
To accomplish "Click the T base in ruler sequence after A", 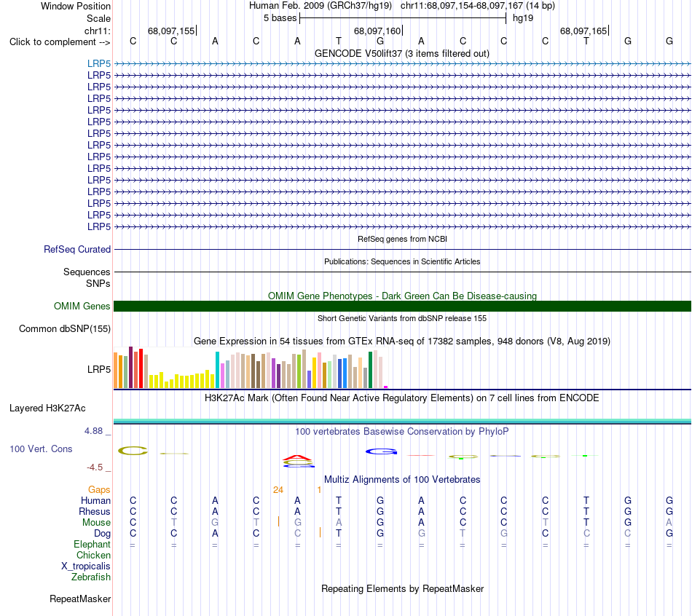I will click(x=339, y=41).
